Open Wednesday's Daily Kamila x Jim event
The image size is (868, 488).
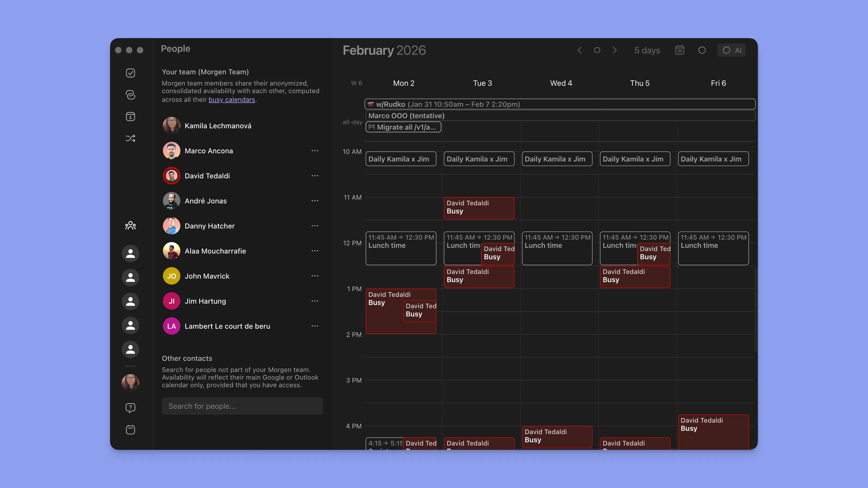(557, 159)
